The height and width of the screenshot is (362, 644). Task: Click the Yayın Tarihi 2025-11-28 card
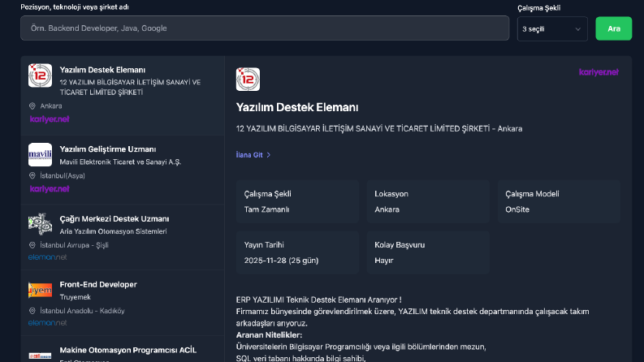(x=297, y=252)
